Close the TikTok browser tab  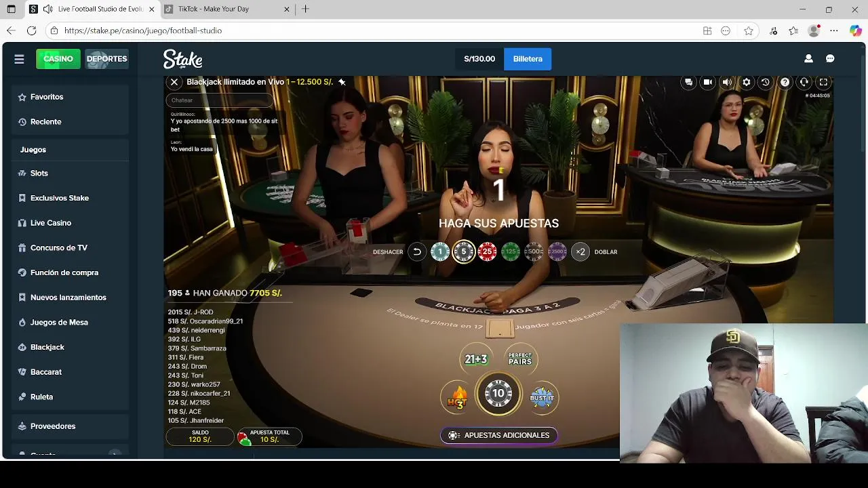[x=286, y=9]
